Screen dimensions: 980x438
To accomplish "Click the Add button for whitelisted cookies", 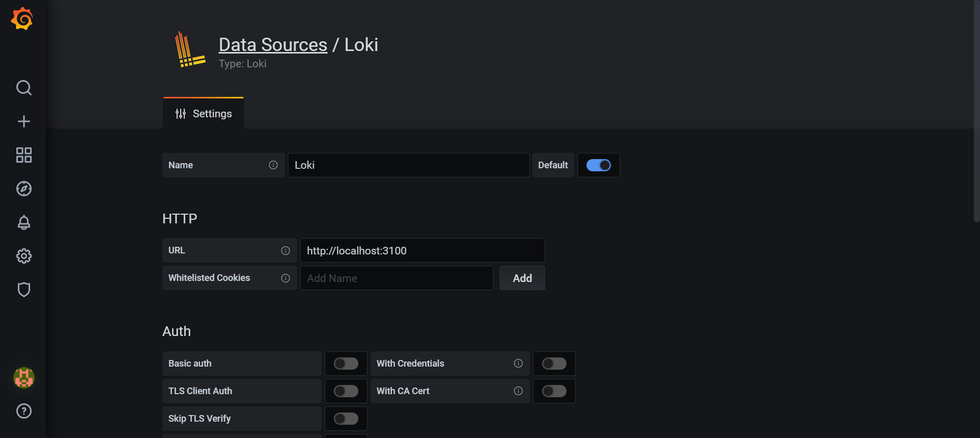I will coord(522,278).
